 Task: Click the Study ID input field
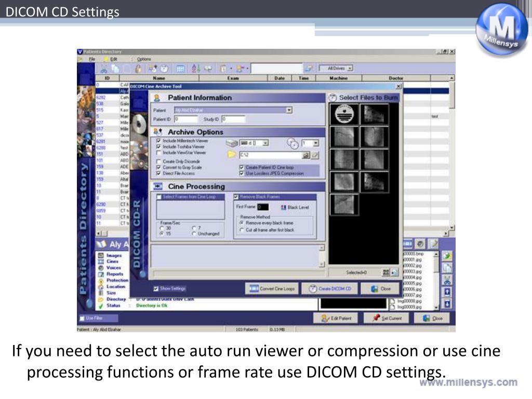(233, 119)
